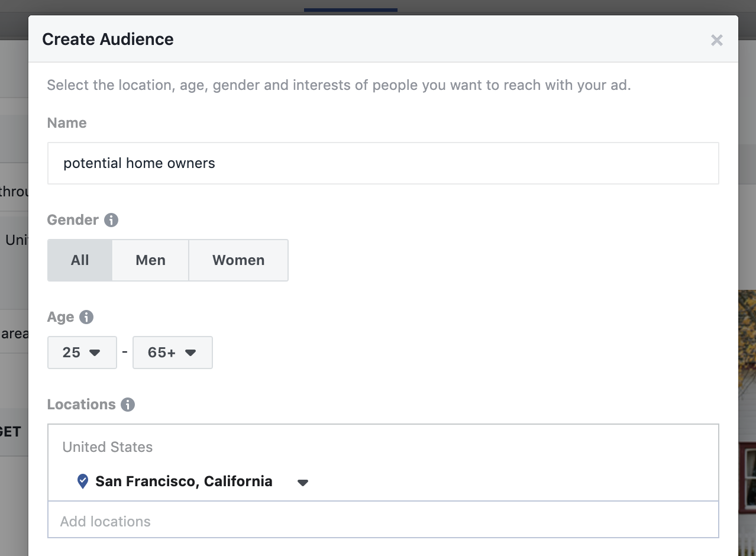
Task: Click the Create Audience dialog title
Action: tap(108, 40)
